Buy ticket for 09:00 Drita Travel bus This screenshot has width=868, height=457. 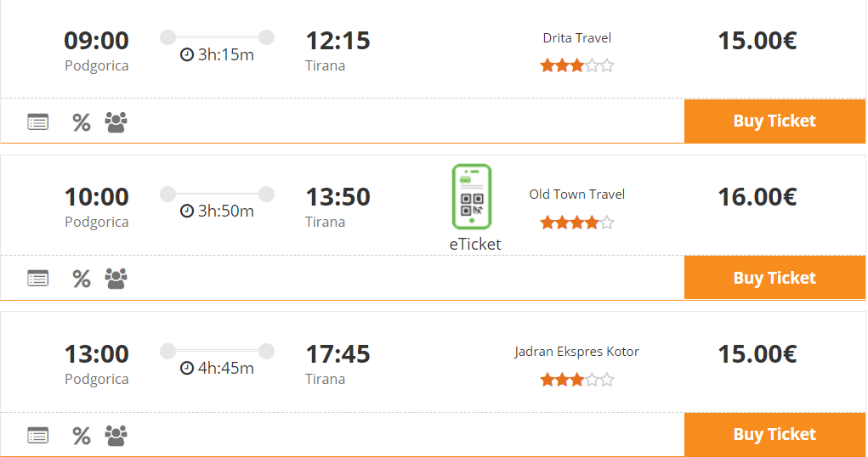tap(774, 121)
